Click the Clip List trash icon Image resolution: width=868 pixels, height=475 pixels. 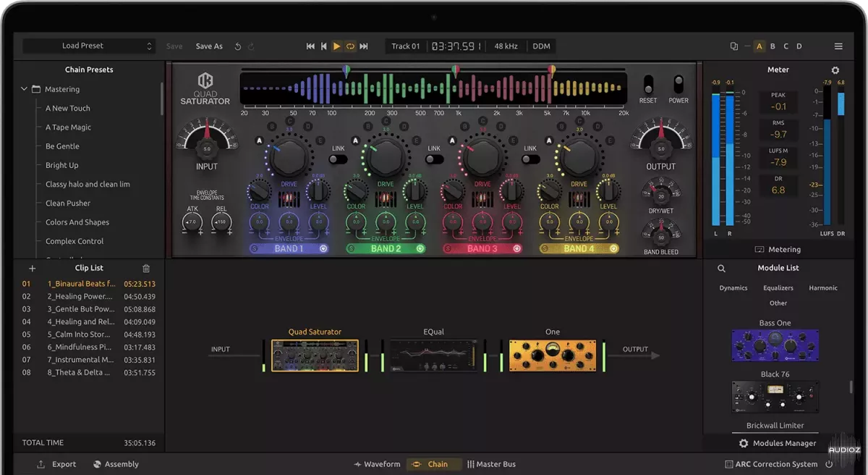146,269
